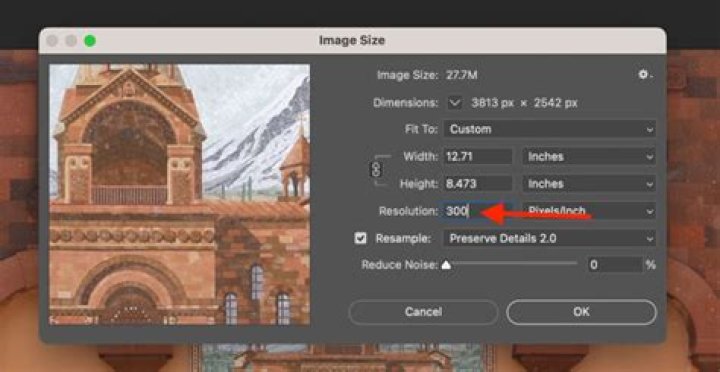
Task: Click the Height input field 8.473
Action: point(478,184)
